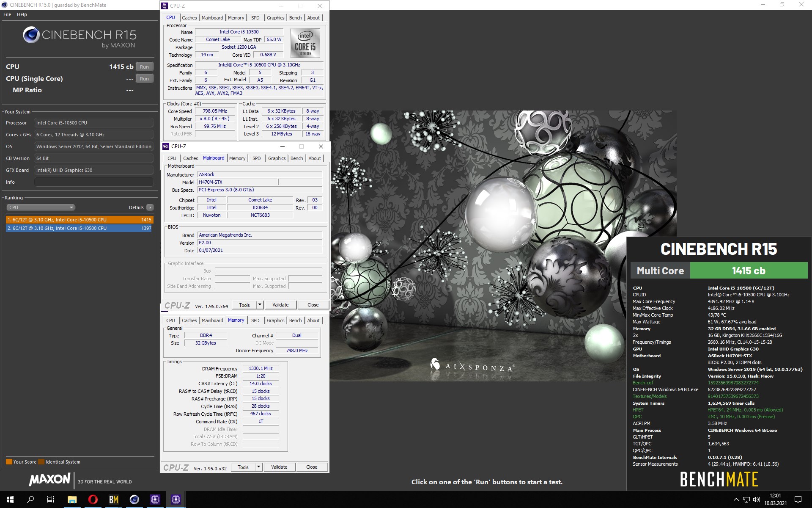Viewport: 812px width, 508px height.
Task: Click the H470M-STX model field
Action: coord(237,182)
